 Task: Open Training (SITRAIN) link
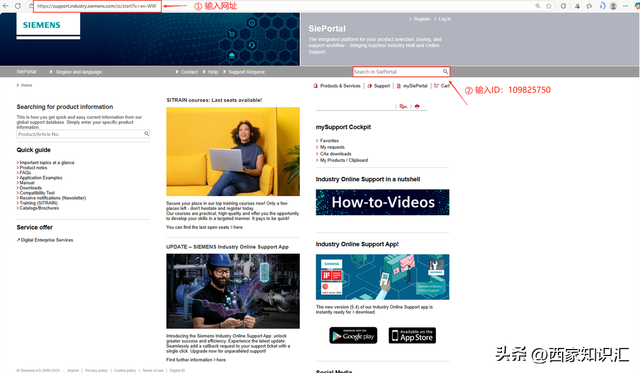click(x=38, y=203)
